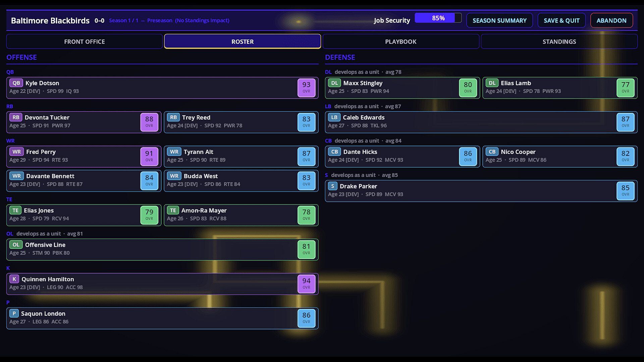Select the Roster tab
The width and height of the screenshot is (644, 362).
[243, 42]
